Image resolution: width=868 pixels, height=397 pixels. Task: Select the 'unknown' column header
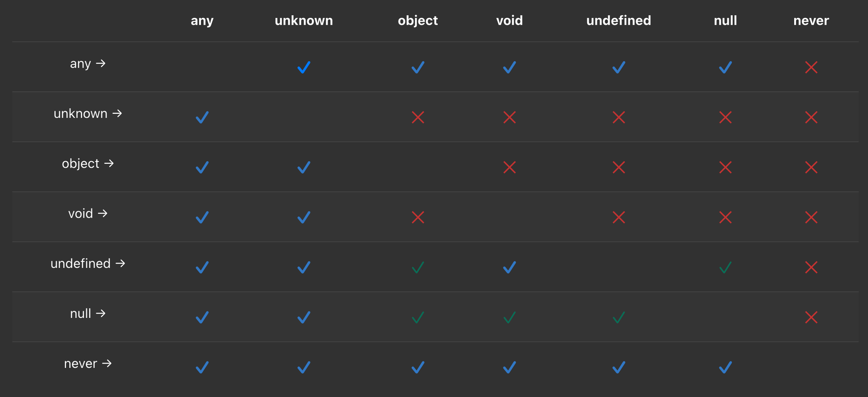tap(304, 20)
